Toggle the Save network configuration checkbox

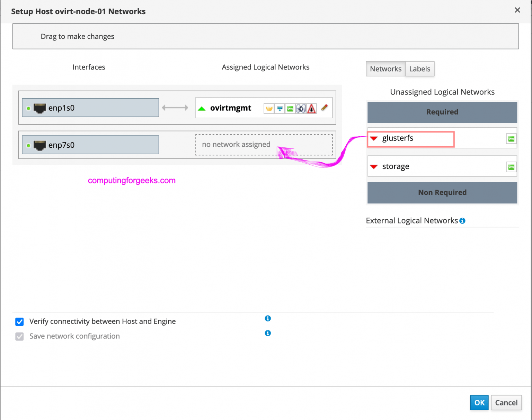tap(19, 336)
